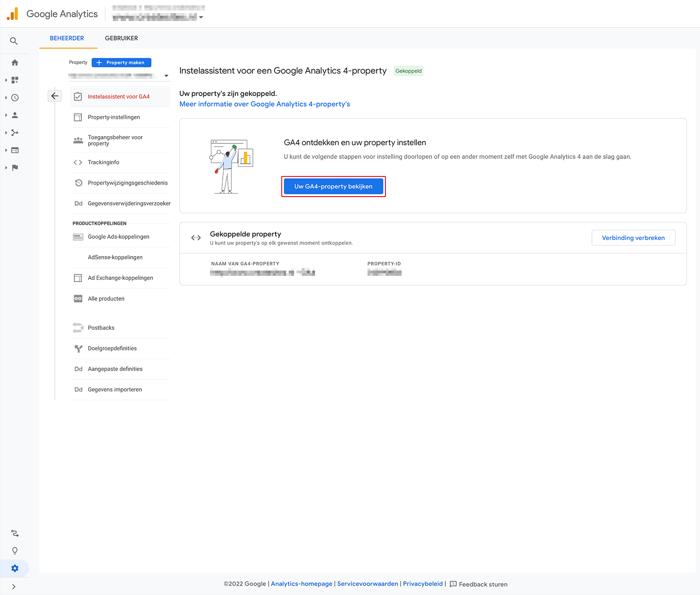The image size is (700, 595).
Task: Open the Conversions flag icon
Action: (x=15, y=168)
